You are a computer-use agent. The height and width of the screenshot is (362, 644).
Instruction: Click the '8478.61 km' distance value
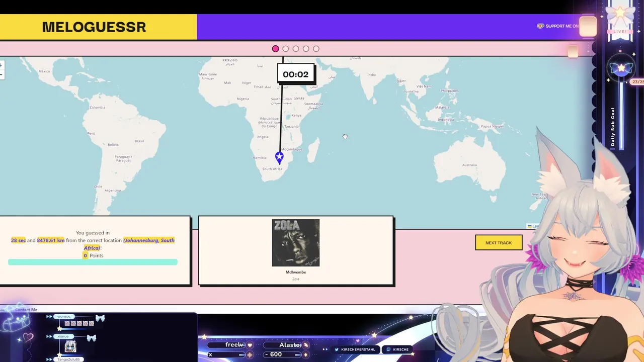[x=50, y=240]
